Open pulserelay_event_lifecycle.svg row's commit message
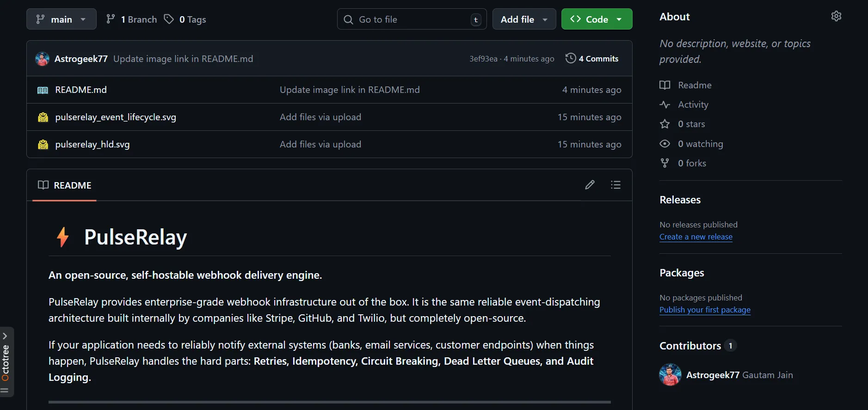Viewport: 868px width, 410px height. point(320,117)
